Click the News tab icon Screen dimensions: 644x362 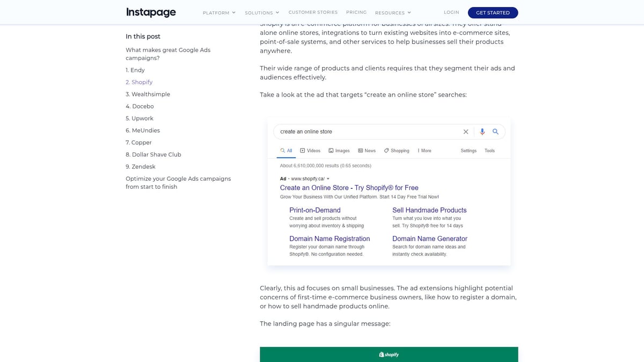coord(360,151)
